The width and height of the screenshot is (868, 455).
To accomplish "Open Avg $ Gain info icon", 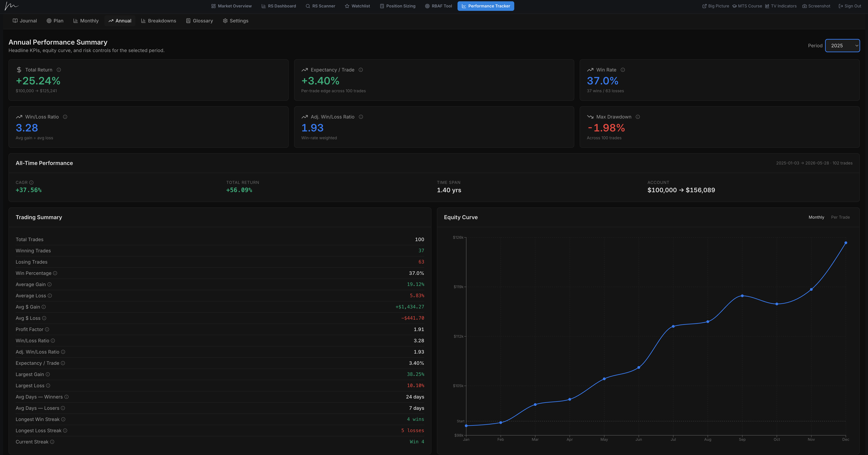I will 43,307.
